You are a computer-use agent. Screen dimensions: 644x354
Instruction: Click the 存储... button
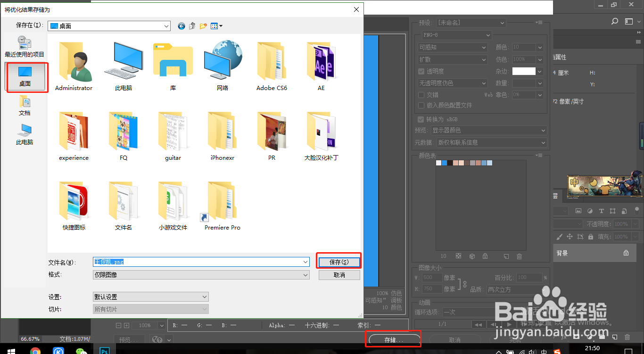394,340
